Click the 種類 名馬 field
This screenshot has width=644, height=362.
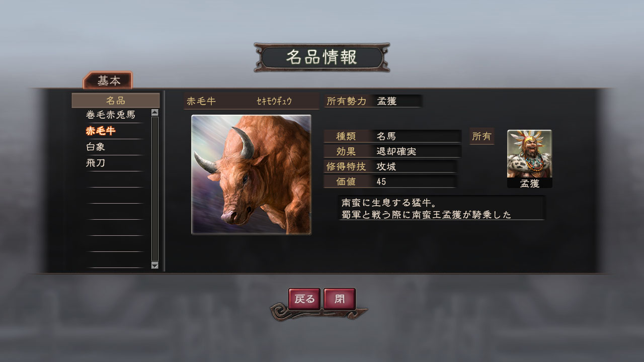point(392,136)
